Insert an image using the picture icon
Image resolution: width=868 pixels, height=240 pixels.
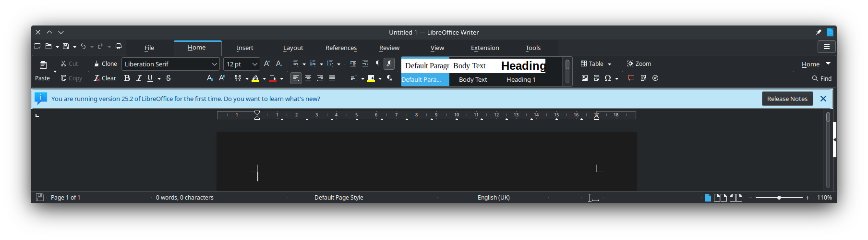[584, 78]
